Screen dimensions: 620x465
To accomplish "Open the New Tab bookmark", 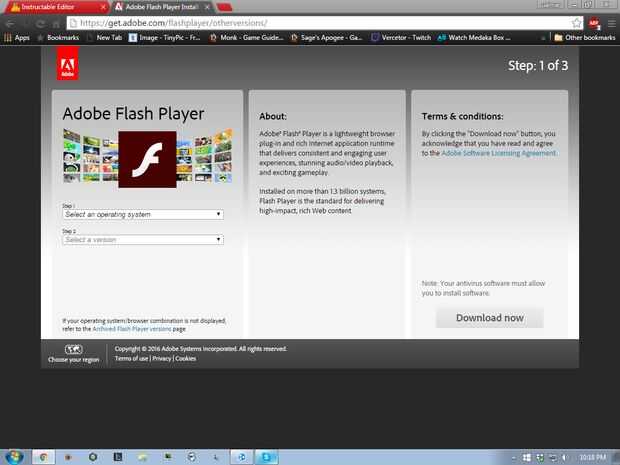I will pyautogui.click(x=105, y=38).
